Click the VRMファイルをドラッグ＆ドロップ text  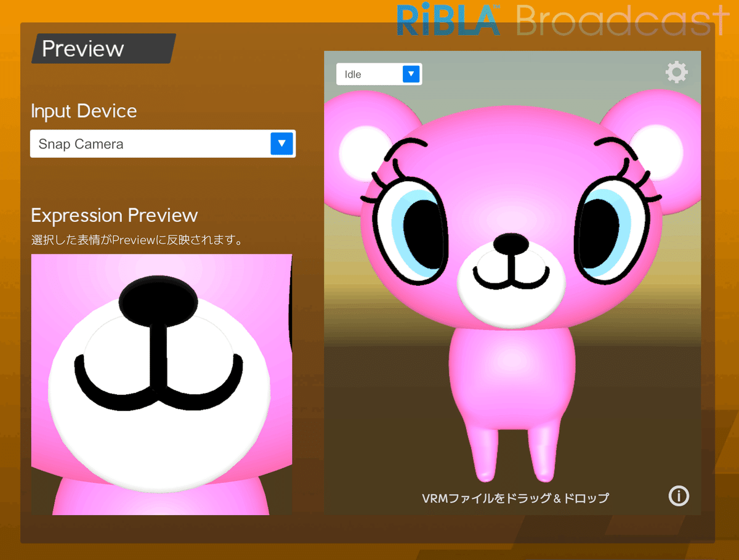click(515, 497)
